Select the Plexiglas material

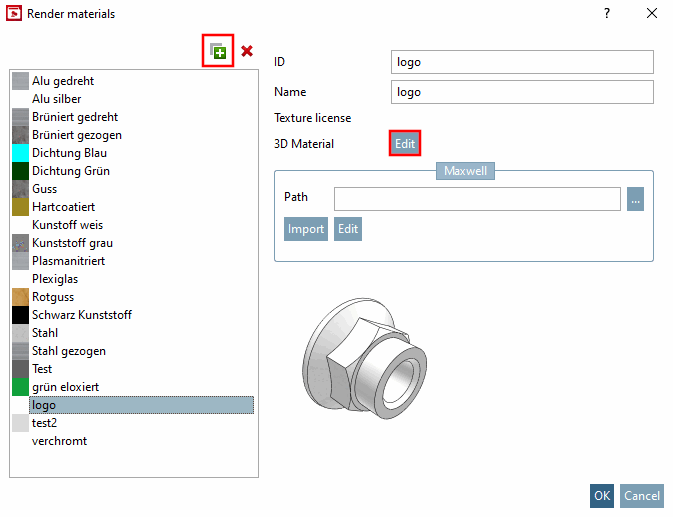(x=55, y=279)
